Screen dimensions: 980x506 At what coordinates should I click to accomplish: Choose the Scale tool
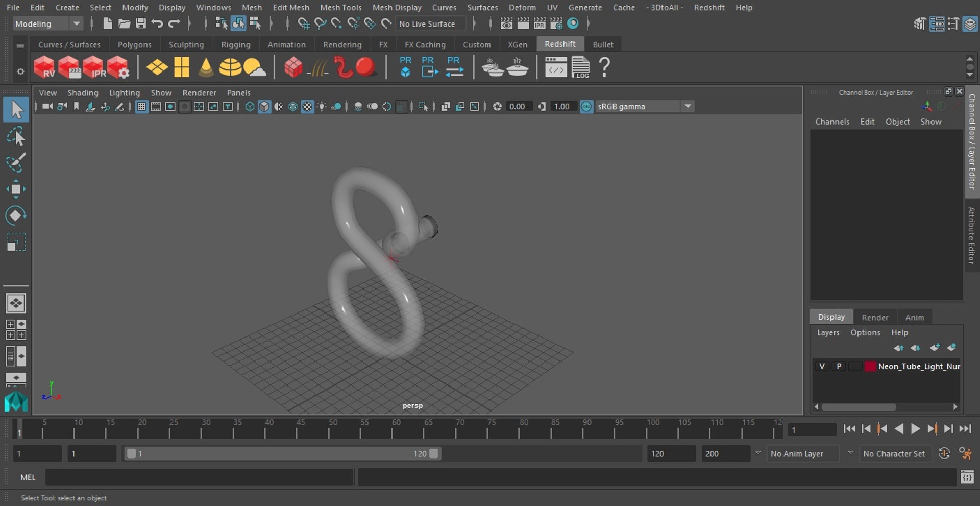coord(16,242)
